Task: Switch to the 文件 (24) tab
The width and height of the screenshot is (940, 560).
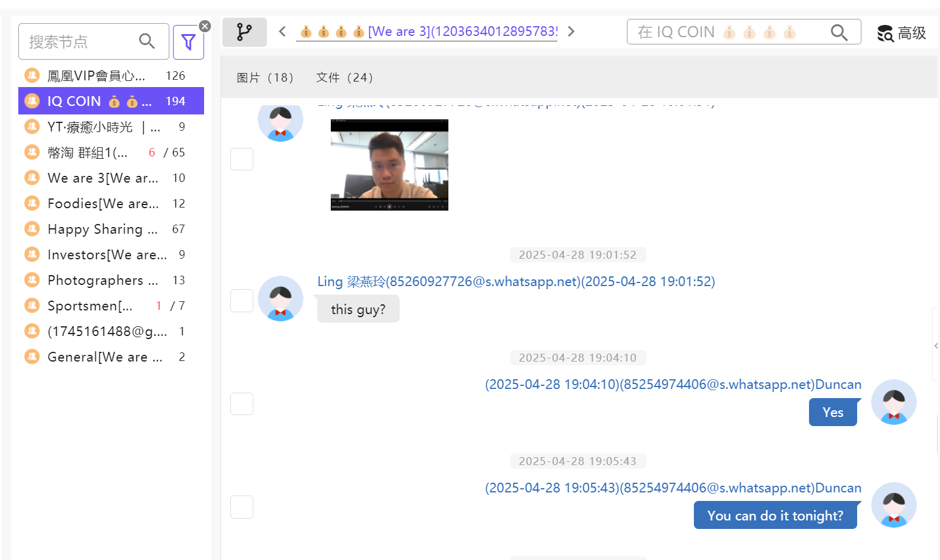Action: [344, 78]
